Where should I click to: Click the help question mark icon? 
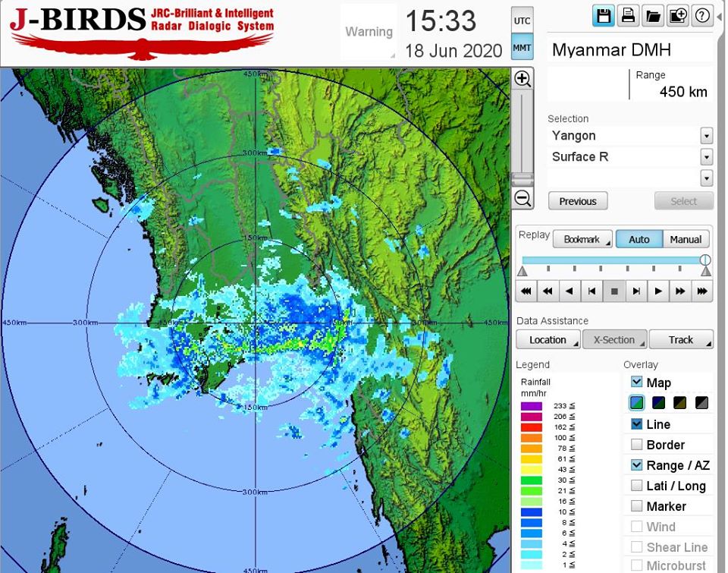tap(702, 16)
